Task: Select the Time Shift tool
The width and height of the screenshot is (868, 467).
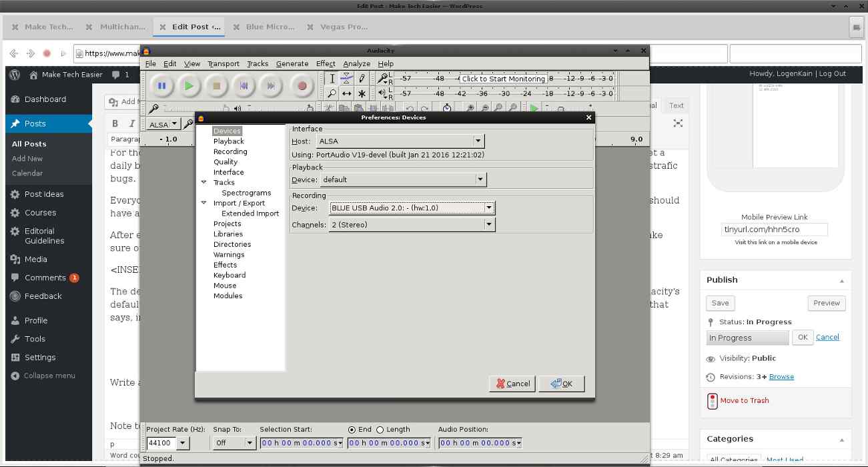Action: [348, 93]
